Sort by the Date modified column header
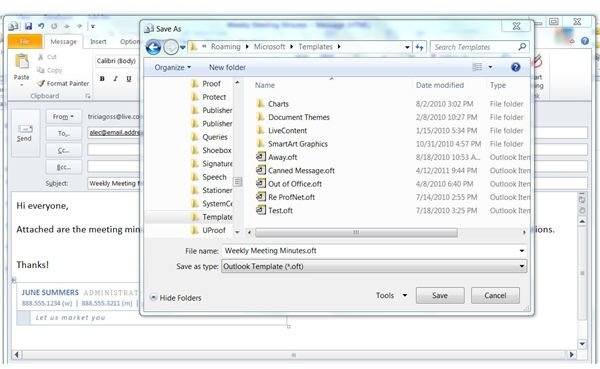 pyautogui.click(x=440, y=85)
